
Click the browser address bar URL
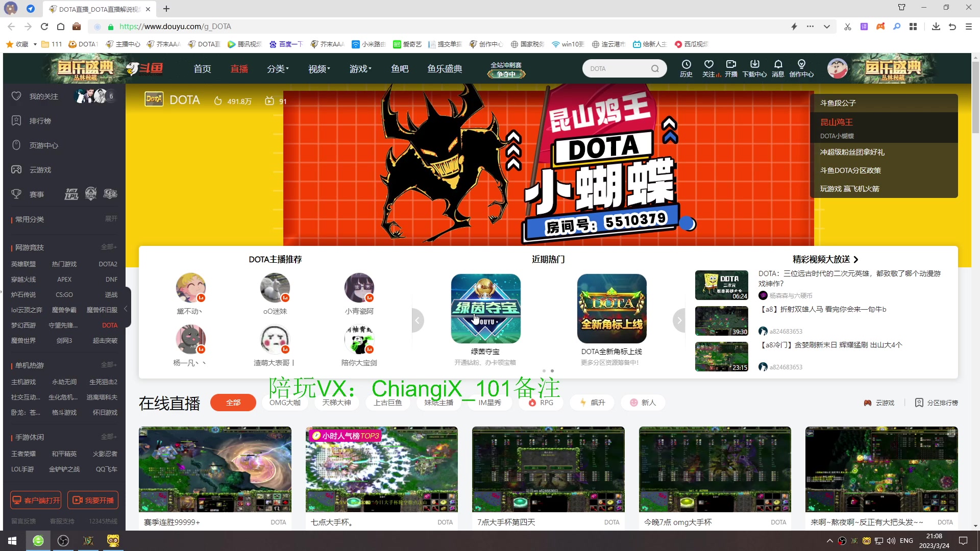175,27
